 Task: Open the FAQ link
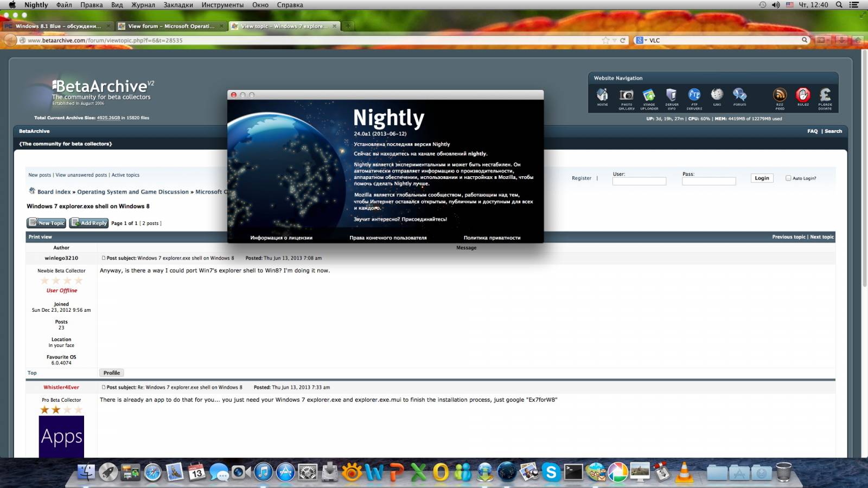tap(812, 131)
